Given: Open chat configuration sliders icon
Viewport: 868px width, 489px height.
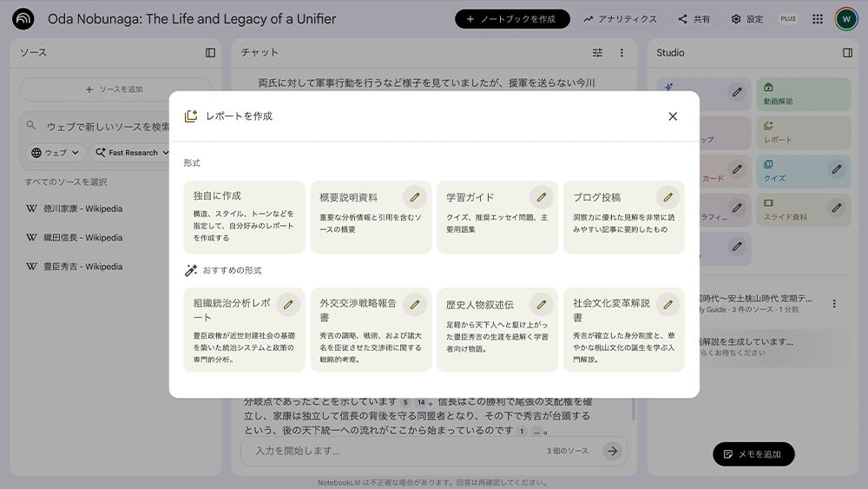Looking at the screenshot, I should tap(597, 53).
